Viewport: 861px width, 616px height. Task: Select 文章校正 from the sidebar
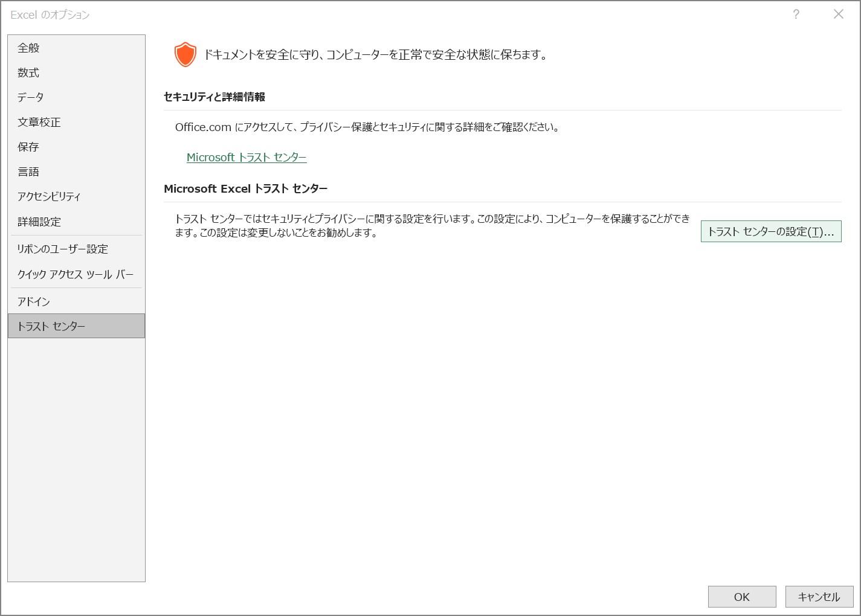[x=38, y=122]
